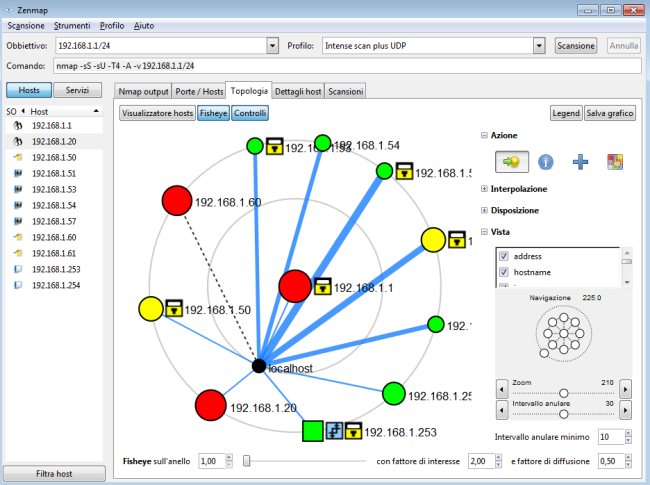Decrease Intervallo anulare with left arrow
Screen dimensions: 650x485
(502, 410)
